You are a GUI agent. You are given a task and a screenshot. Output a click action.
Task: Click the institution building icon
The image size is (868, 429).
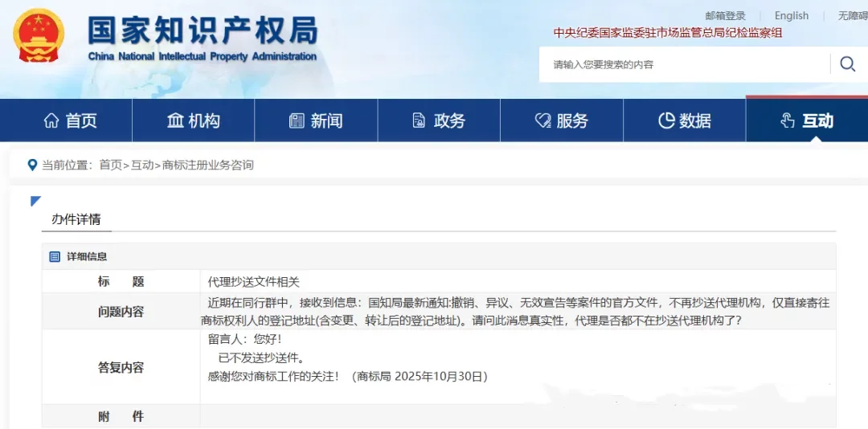(175, 121)
